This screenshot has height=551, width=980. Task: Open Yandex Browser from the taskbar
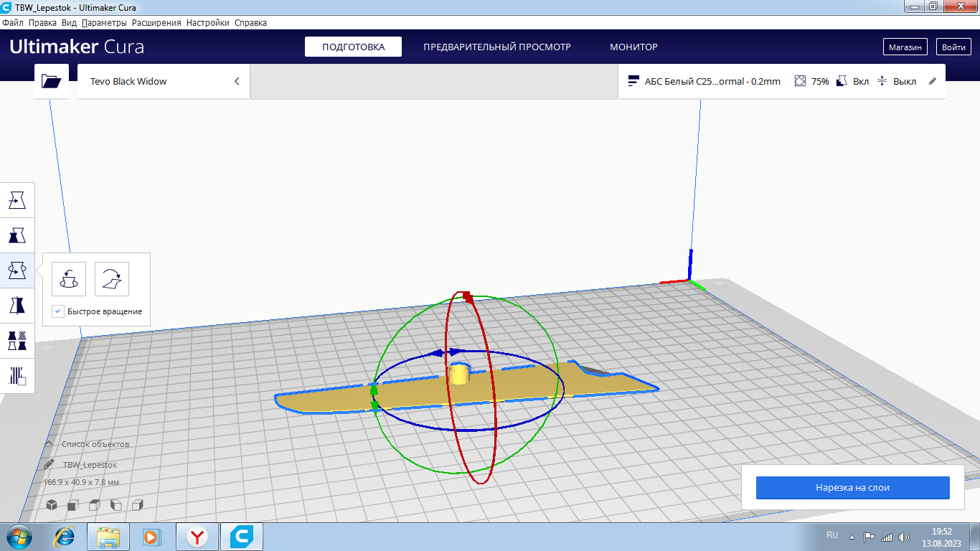click(196, 537)
